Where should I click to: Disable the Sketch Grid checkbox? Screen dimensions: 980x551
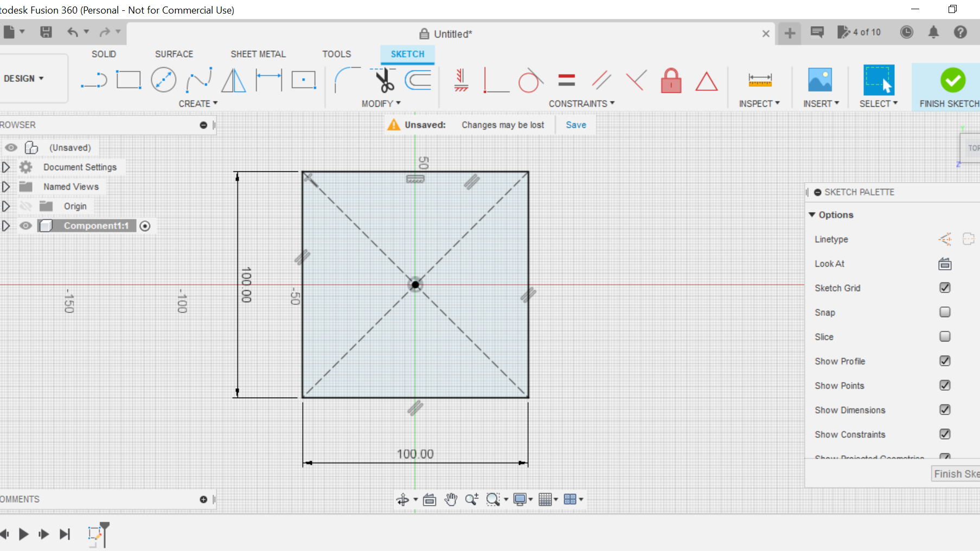coord(945,287)
